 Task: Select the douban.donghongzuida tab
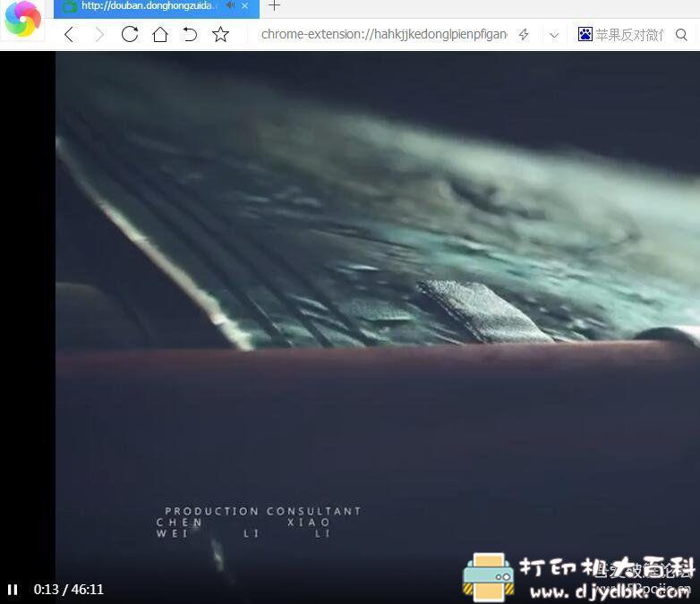tap(157, 8)
